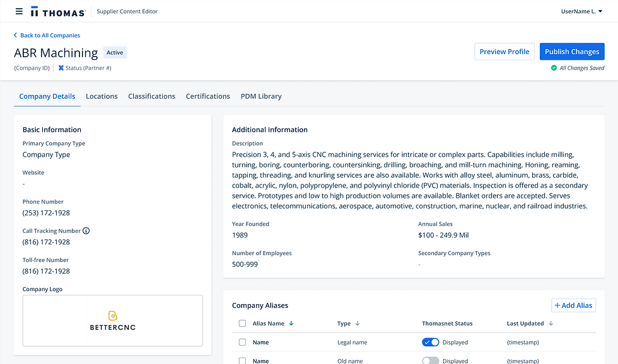The height and width of the screenshot is (364, 618).
Task: Click the Call Tracking Number info icon
Action: tap(86, 231)
